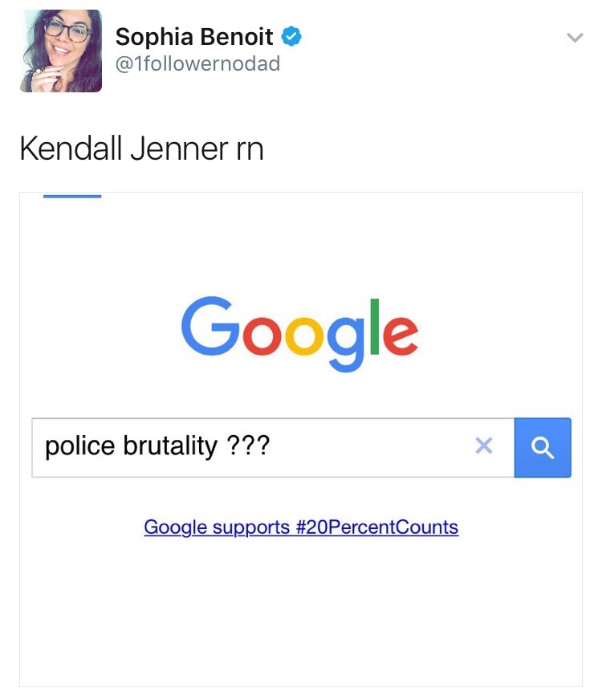
Task: Open Sophia Benoit's profile picture
Action: click(x=61, y=51)
